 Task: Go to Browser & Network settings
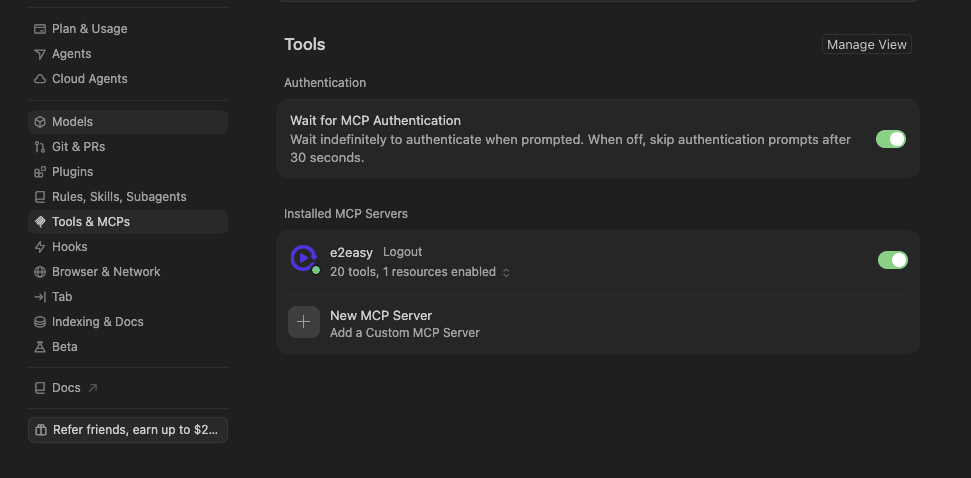(128, 272)
